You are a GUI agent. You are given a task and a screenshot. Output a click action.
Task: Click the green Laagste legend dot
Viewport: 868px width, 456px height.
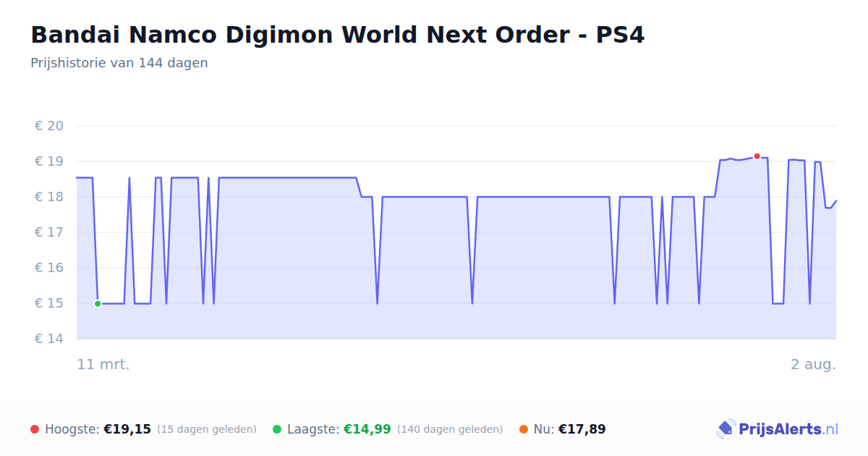pos(277,429)
